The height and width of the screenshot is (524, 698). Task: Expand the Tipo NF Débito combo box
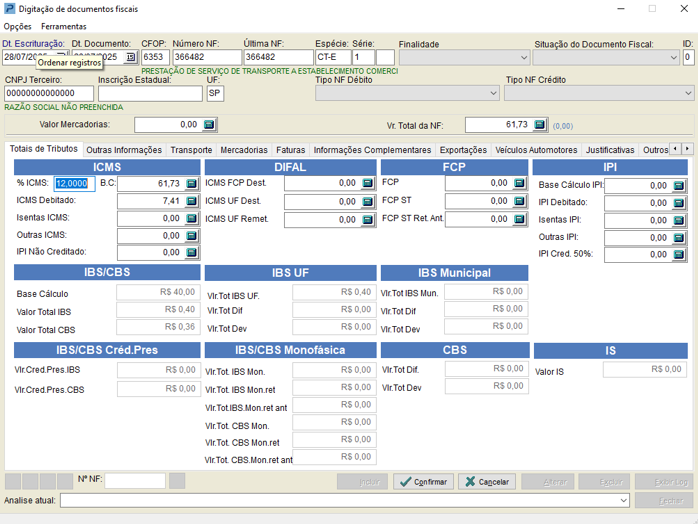click(492, 94)
